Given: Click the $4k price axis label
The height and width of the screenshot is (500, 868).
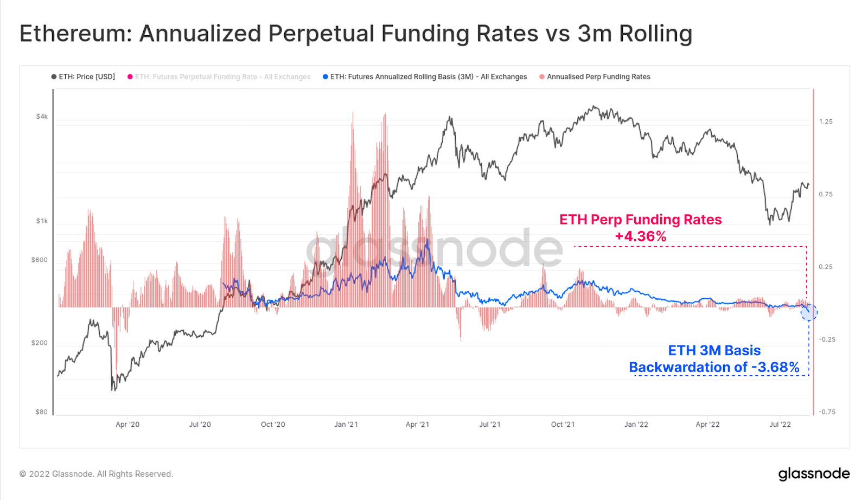Looking at the screenshot, I should 42,116.
